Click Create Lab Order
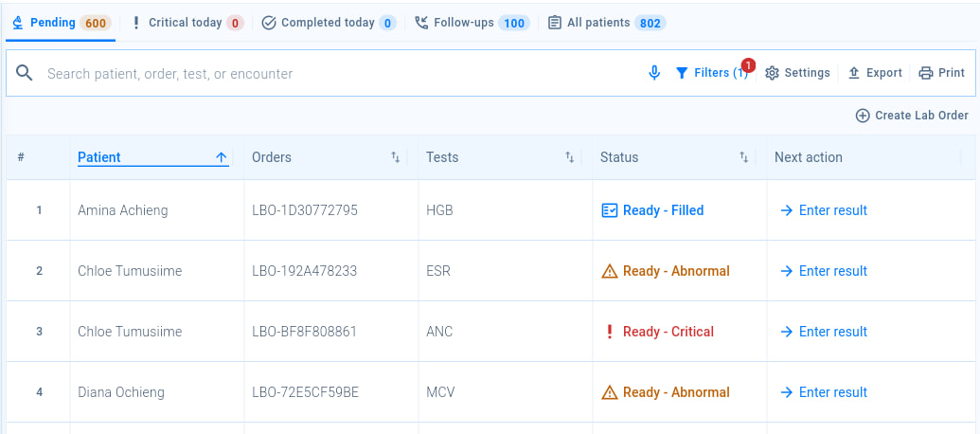Viewport: 980px width, 434px height. (912, 116)
